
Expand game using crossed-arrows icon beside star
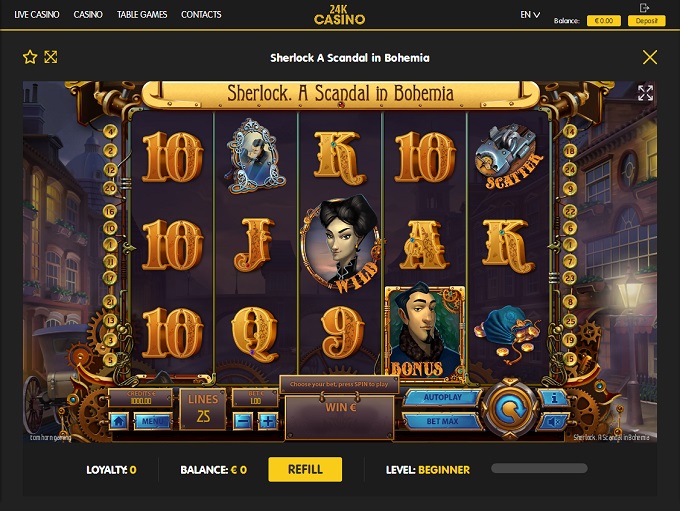[x=51, y=57]
